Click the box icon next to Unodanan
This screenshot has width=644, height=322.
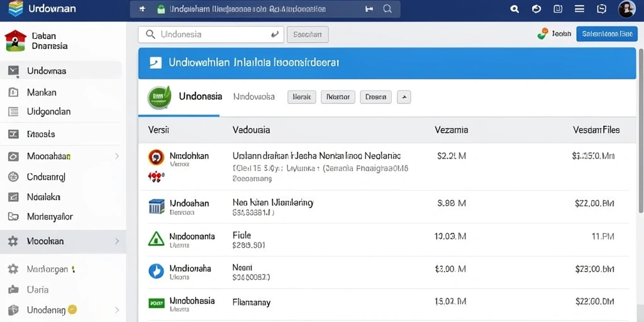tap(14, 309)
